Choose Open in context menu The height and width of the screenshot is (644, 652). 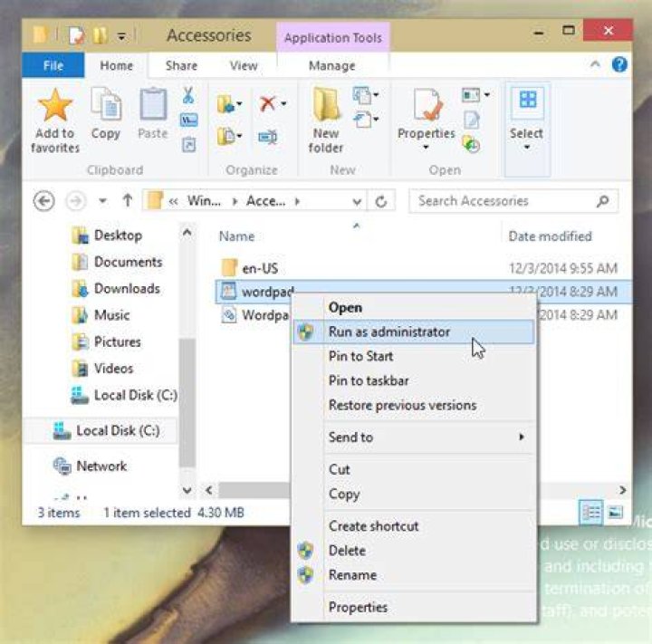coord(413,308)
